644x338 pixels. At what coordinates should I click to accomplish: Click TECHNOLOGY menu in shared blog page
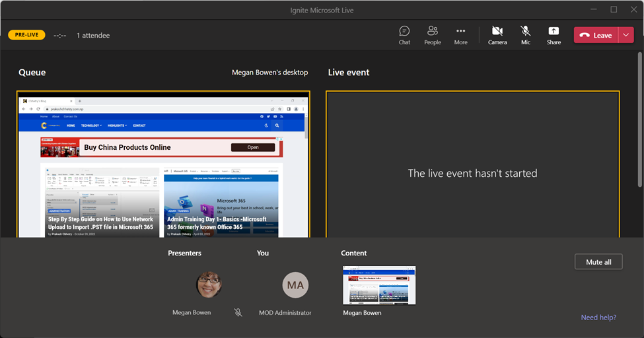click(91, 125)
